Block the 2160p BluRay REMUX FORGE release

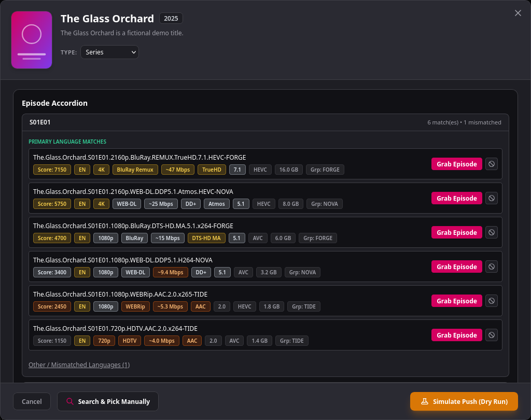coord(492,164)
